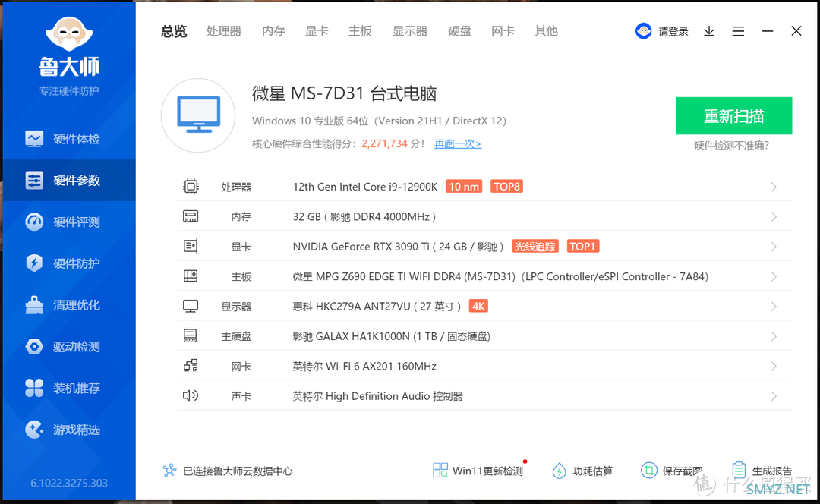The width and height of the screenshot is (820, 504).
Task: Click 硬件检测不准确? link
Action: [x=732, y=145]
